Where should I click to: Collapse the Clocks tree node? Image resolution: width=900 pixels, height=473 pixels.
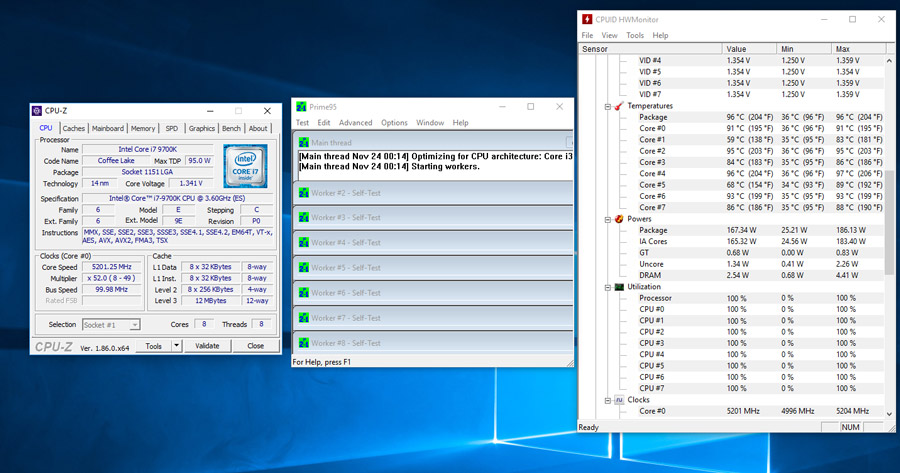pyautogui.click(x=607, y=400)
